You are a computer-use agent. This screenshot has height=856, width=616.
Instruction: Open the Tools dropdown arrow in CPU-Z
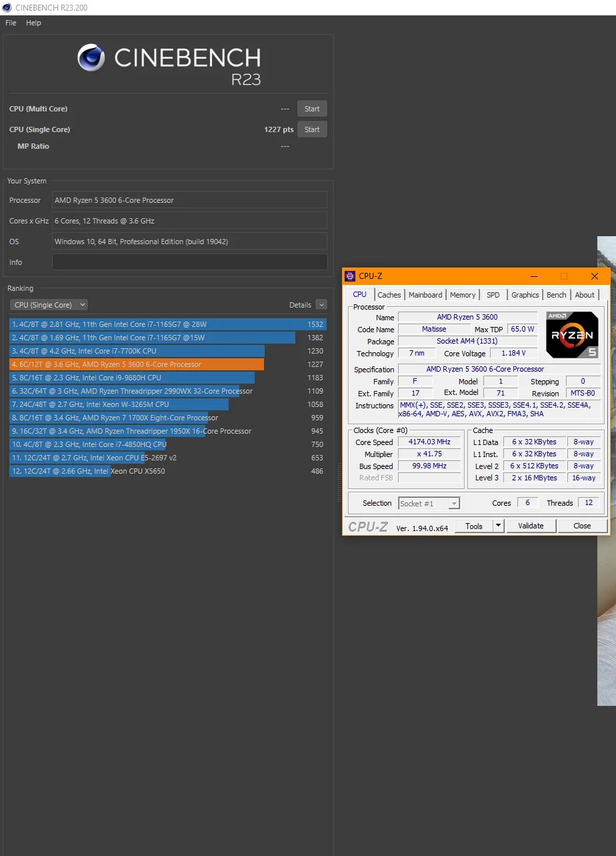[498, 526]
